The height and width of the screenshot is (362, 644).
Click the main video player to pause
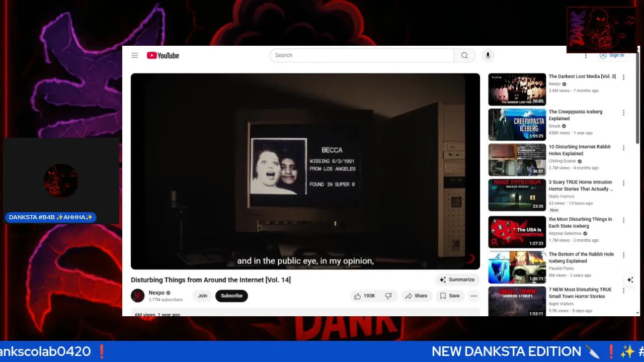pyautogui.click(x=305, y=171)
